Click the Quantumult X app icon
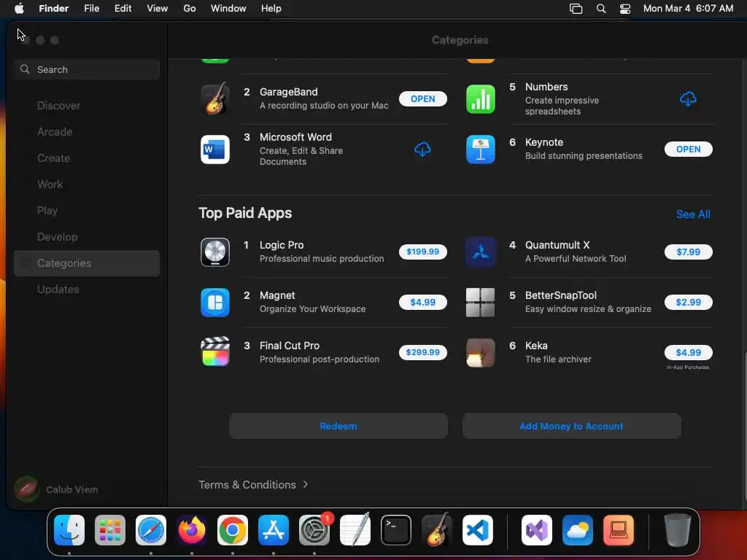This screenshot has height=560, width=747. coord(480,252)
